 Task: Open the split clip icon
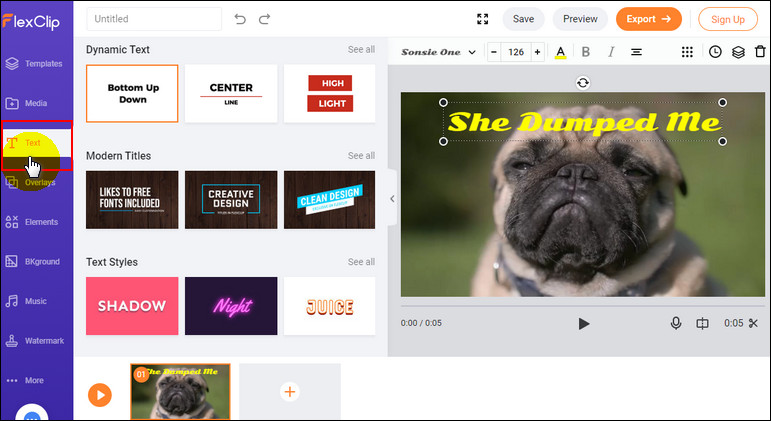coord(702,323)
